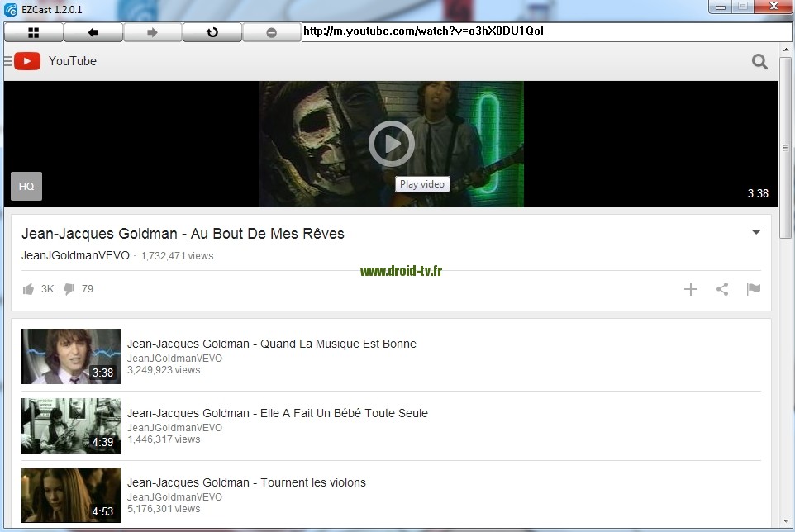Open thumbnail of Quand La Musique Est Bonne
Screen dimensions: 795x532
click(71, 356)
